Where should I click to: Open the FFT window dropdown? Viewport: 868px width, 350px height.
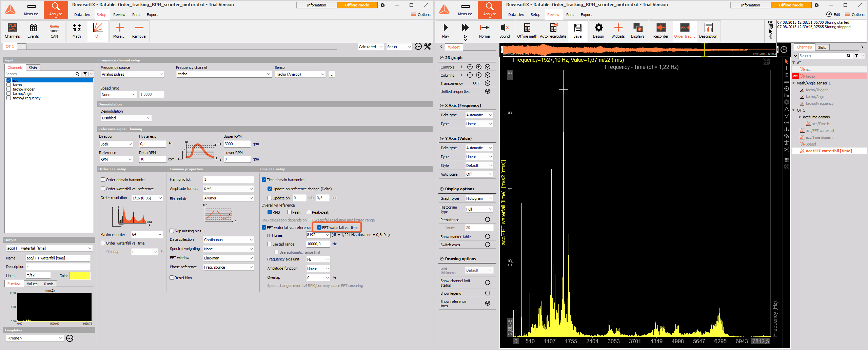228,258
